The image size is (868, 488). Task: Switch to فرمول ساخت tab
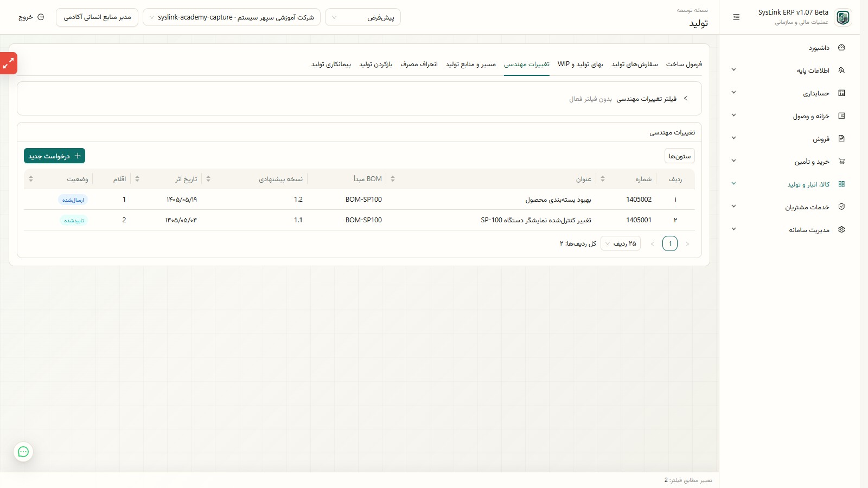pyautogui.click(x=684, y=64)
